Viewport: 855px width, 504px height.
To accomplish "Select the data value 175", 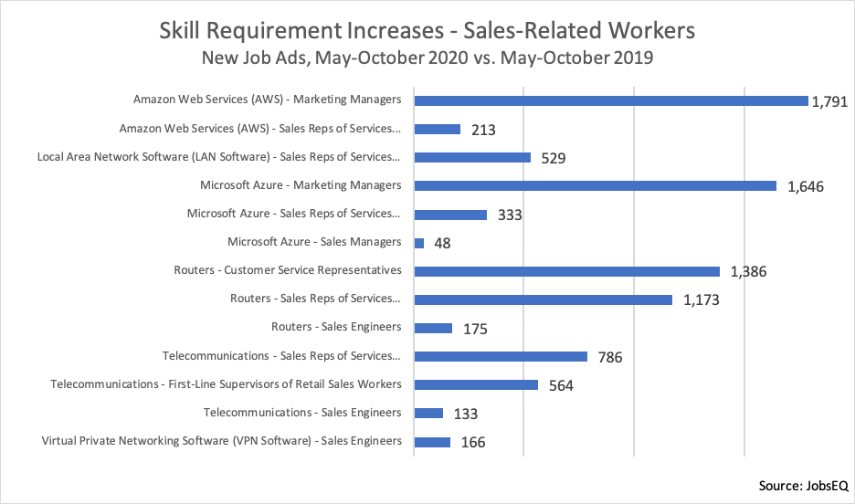I will point(476,329).
